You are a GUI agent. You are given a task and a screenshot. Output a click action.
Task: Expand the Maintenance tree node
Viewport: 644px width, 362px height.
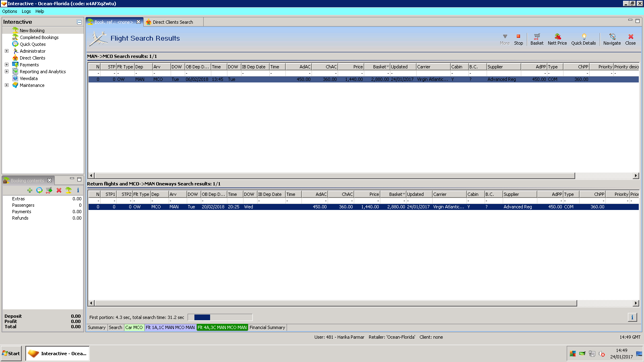click(6, 85)
